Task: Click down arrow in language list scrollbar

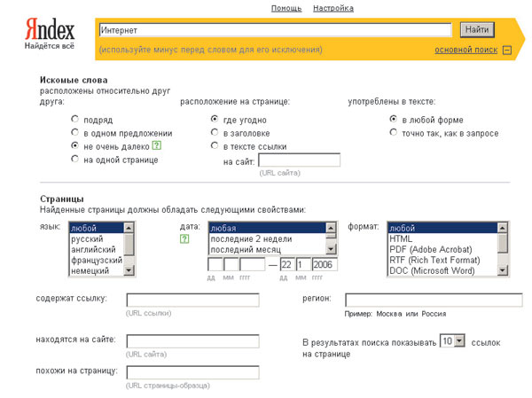Action: 129,271
